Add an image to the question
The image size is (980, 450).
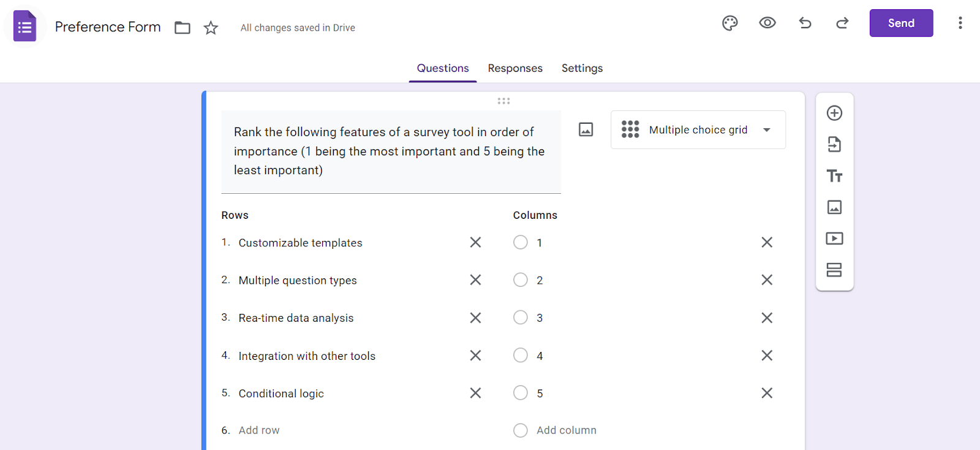586,129
